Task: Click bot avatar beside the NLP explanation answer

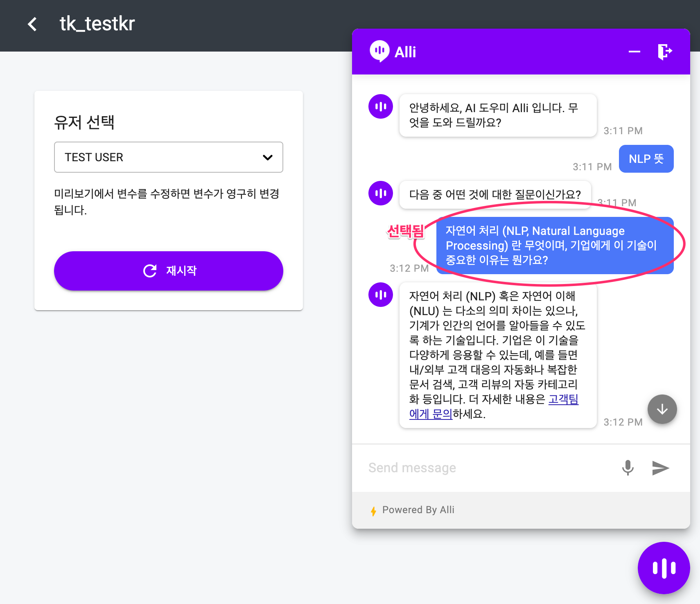Action: pos(381,295)
